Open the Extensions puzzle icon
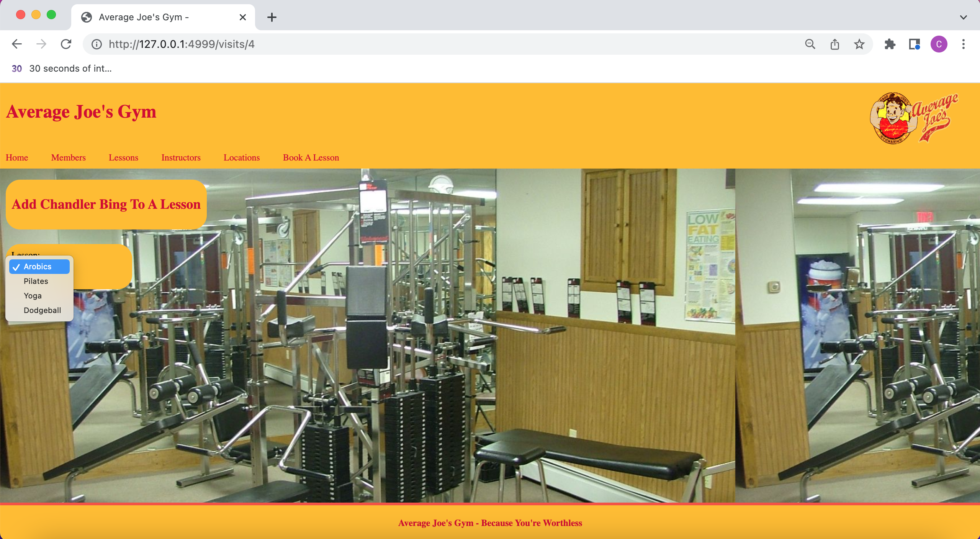The height and width of the screenshot is (539, 980). (x=890, y=44)
